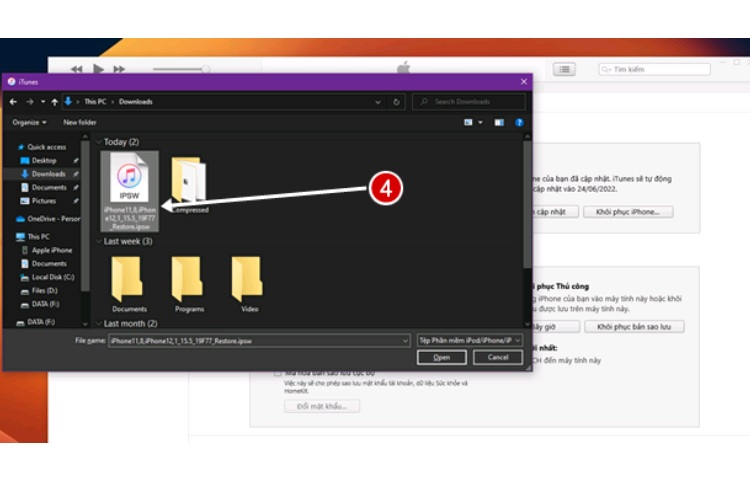Select Quick access in the navigation pane
Screen dimensions: 750x492
coord(42,147)
